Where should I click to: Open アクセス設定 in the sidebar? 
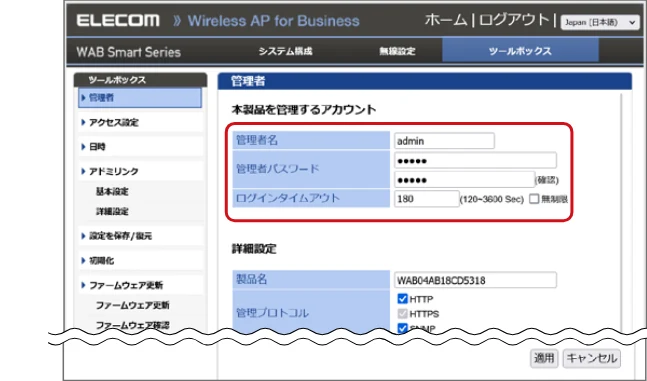(140, 122)
